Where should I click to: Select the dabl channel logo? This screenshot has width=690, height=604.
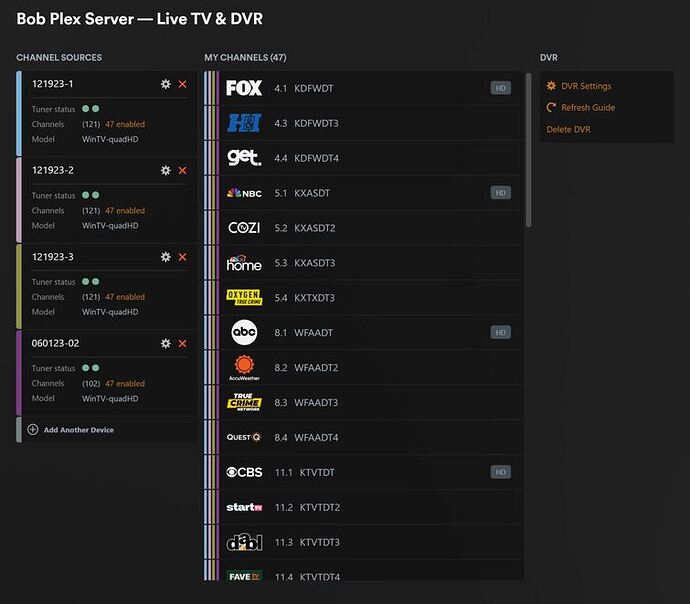pos(244,542)
